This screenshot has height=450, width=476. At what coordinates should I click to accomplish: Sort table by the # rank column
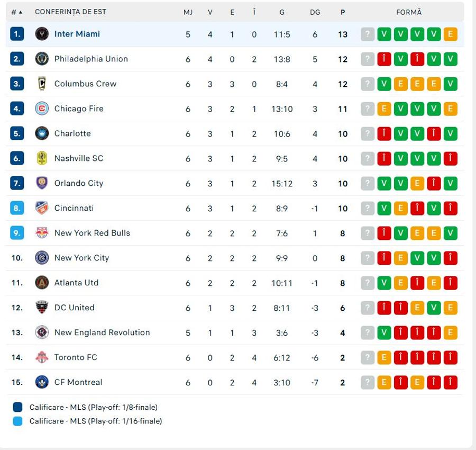pyautogui.click(x=17, y=12)
